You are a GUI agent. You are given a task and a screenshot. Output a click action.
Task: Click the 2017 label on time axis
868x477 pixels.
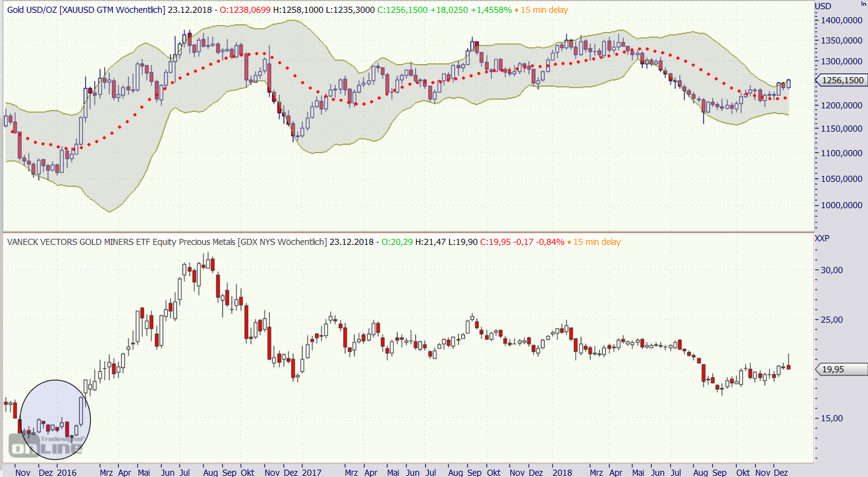click(312, 473)
